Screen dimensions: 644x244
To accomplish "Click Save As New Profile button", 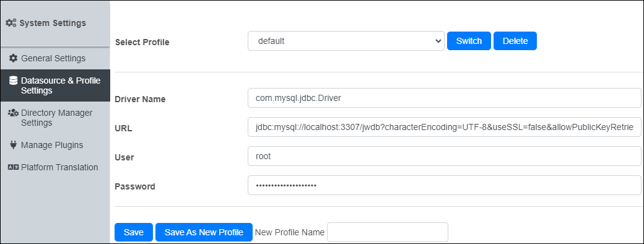I will pyautogui.click(x=204, y=232).
